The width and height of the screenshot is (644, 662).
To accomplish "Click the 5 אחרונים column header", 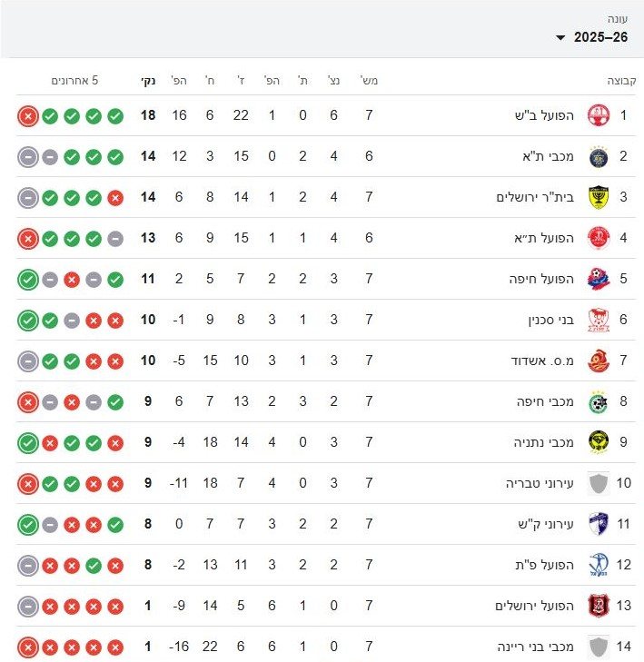I will click(74, 81).
